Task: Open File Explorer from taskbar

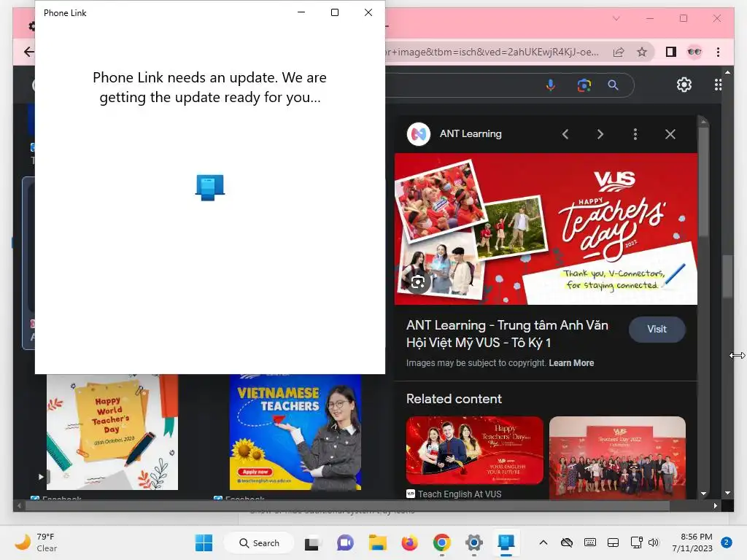Action: point(377,542)
